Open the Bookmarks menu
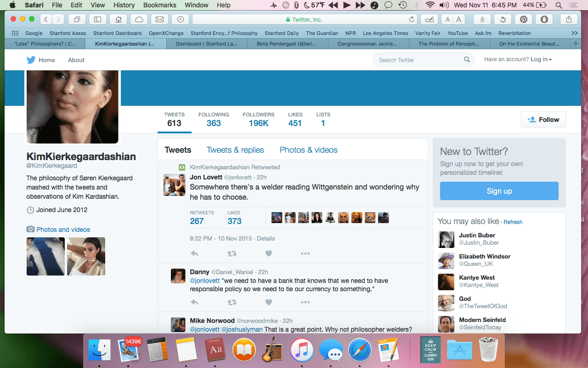This screenshot has height=368, width=588. coord(159,5)
